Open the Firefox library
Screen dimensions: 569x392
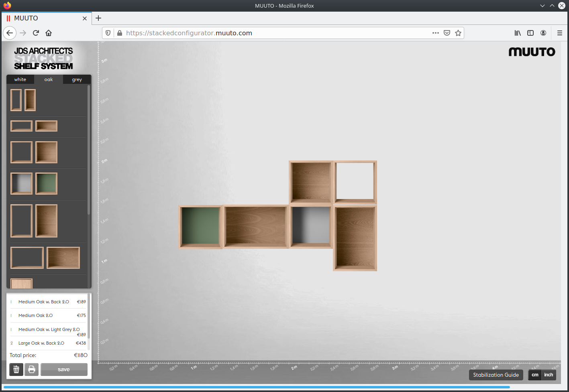(518, 33)
